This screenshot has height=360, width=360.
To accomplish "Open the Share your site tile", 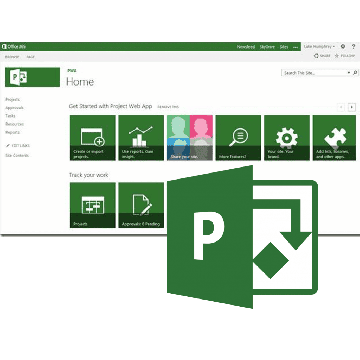I will tap(190, 138).
